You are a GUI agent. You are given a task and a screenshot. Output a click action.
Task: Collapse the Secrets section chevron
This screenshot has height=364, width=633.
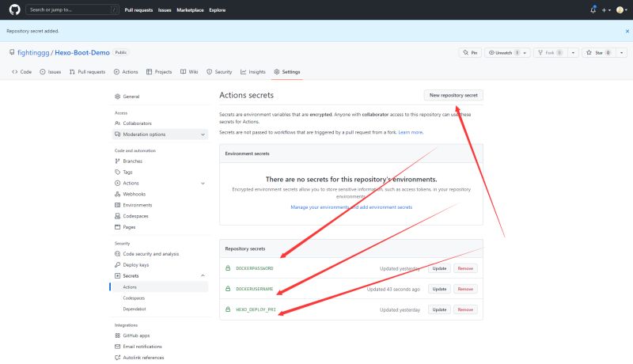pyautogui.click(x=203, y=275)
